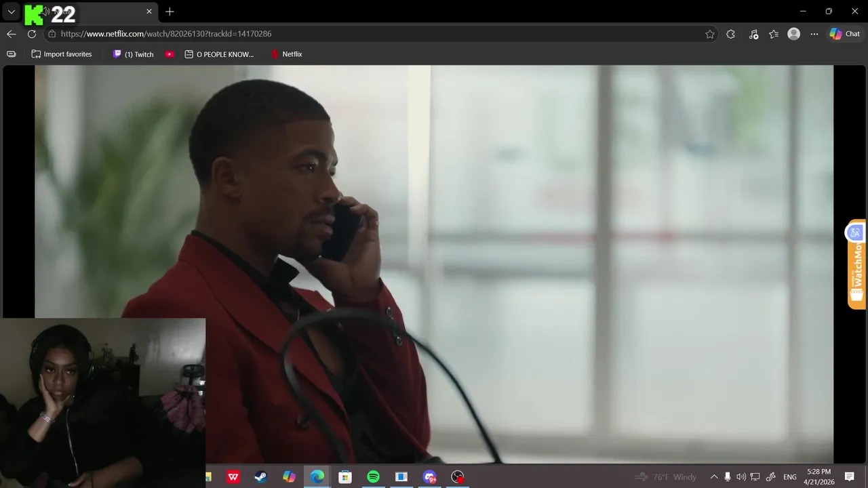The height and width of the screenshot is (488, 868).
Task: Add this page to favorites star
Action: 710,34
